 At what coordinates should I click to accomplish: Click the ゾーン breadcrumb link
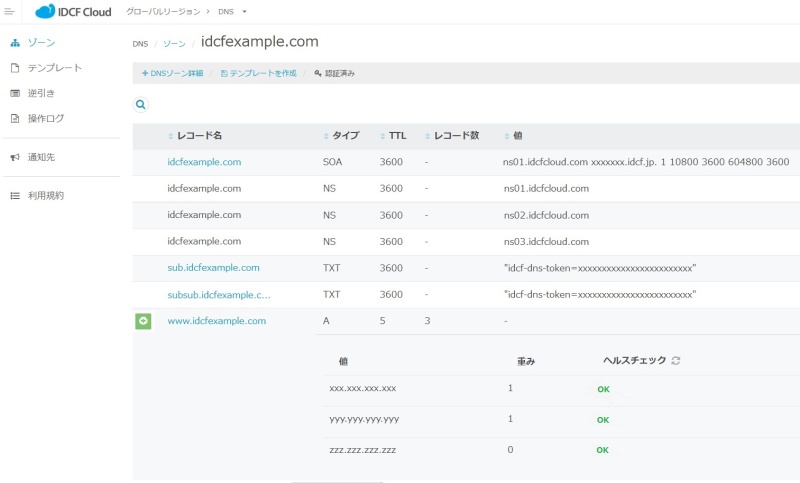174,44
